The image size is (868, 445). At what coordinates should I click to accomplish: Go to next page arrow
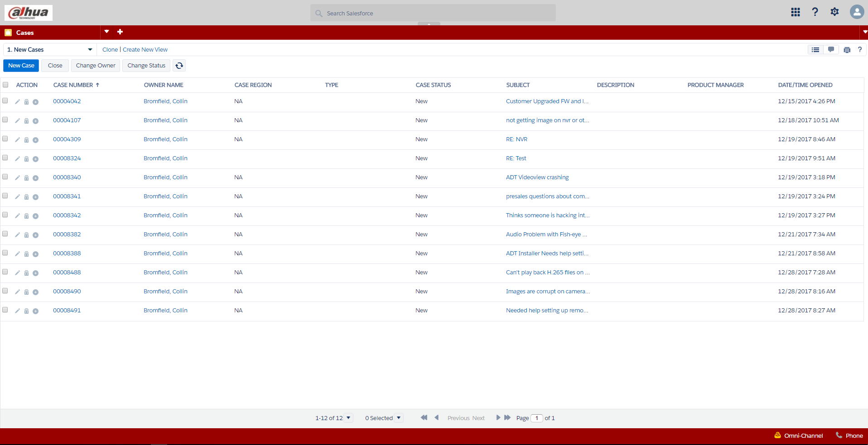point(498,417)
